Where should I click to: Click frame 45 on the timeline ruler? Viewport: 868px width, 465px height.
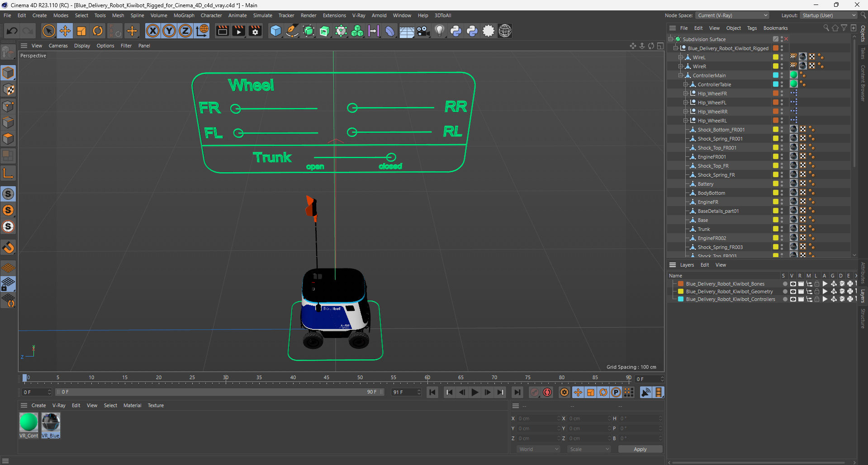tap(326, 378)
